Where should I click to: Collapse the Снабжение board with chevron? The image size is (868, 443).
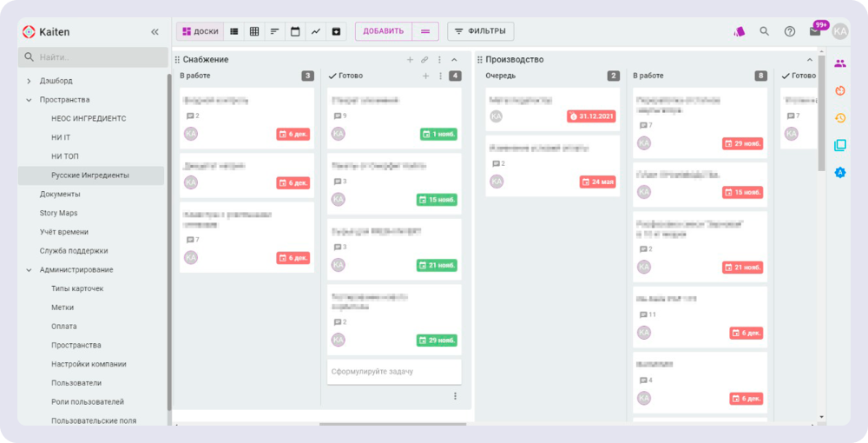tap(454, 60)
